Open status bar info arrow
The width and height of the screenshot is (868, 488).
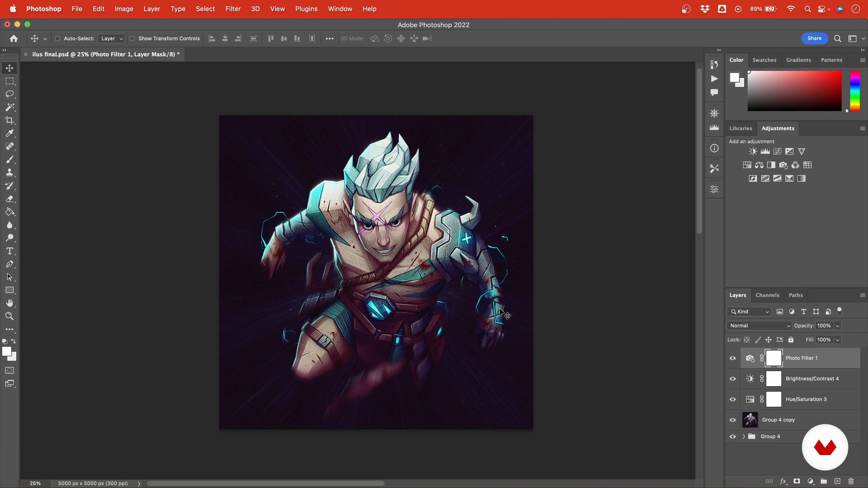pyautogui.click(x=139, y=484)
